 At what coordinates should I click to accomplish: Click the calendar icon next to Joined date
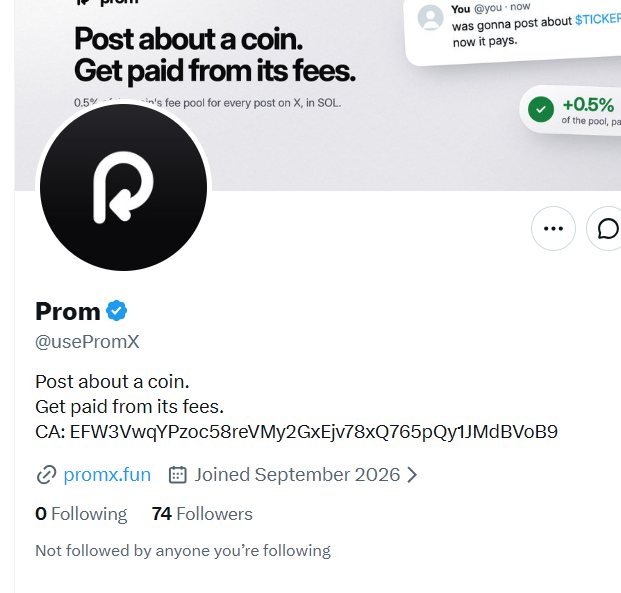pyautogui.click(x=177, y=475)
